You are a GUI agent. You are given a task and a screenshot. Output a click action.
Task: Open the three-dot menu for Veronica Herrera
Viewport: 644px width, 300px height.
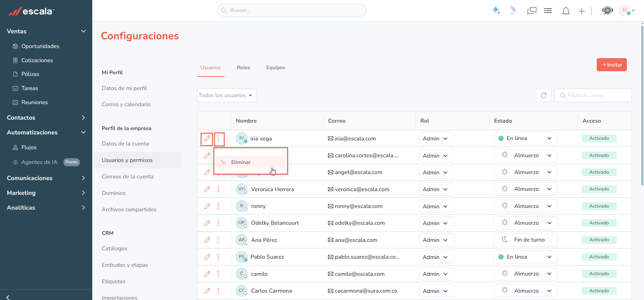tap(218, 189)
